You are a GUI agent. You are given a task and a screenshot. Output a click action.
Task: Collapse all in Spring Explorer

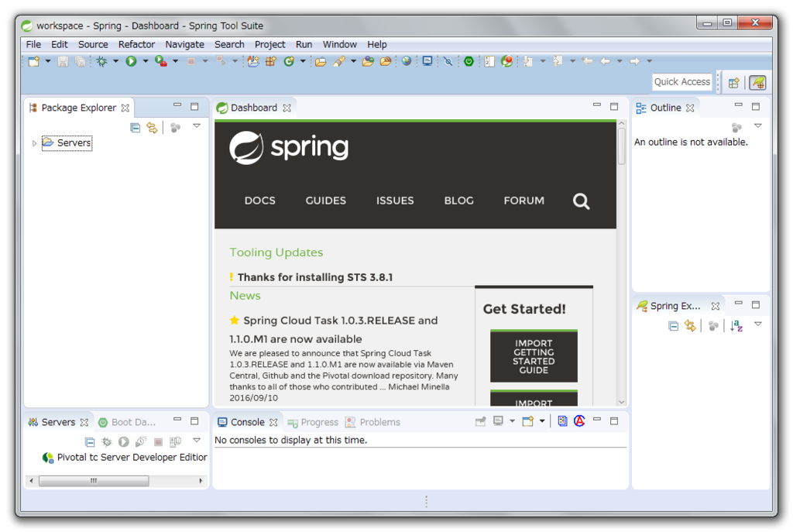click(x=673, y=326)
